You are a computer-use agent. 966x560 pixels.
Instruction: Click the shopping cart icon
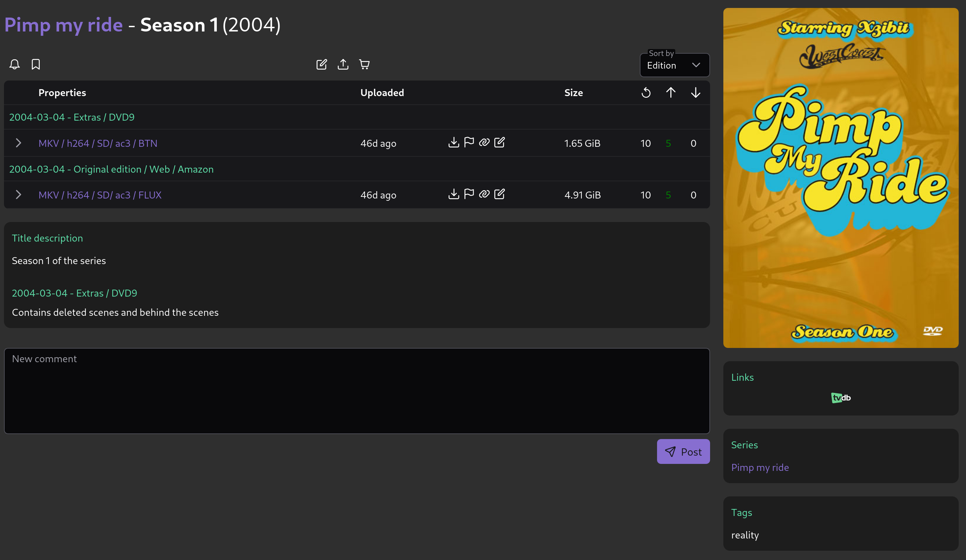pos(364,64)
